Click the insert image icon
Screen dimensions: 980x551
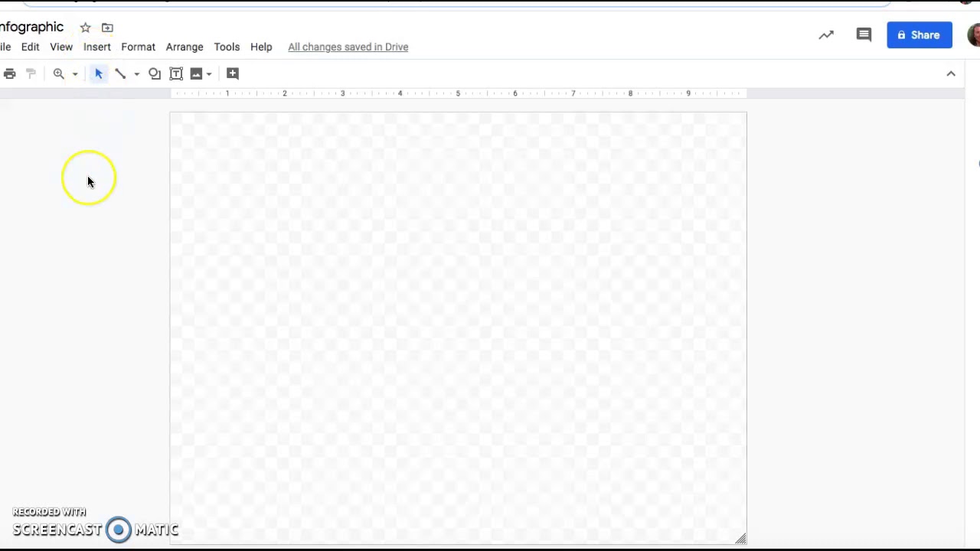pyautogui.click(x=196, y=73)
